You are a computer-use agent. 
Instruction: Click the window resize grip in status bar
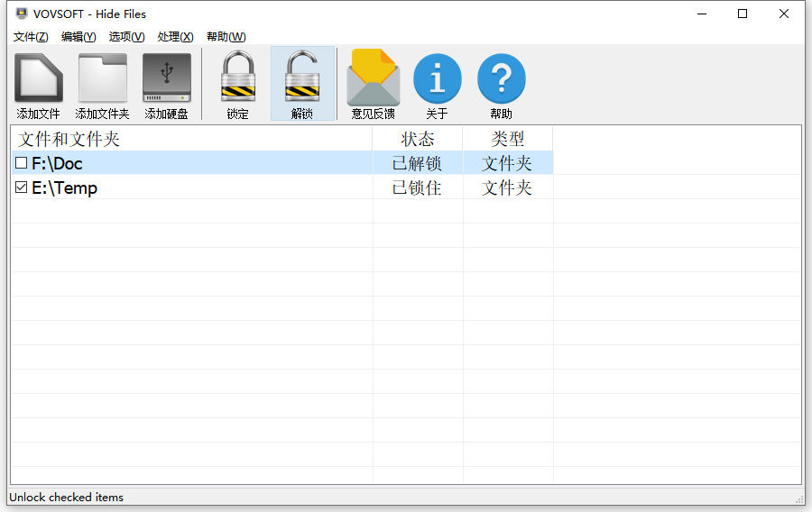click(x=799, y=498)
